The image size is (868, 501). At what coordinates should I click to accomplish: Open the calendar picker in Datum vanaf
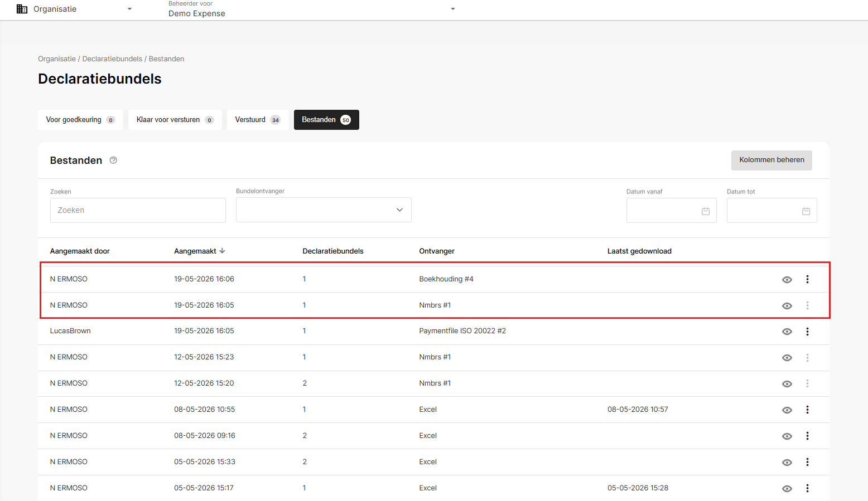[x=706, y=211]
